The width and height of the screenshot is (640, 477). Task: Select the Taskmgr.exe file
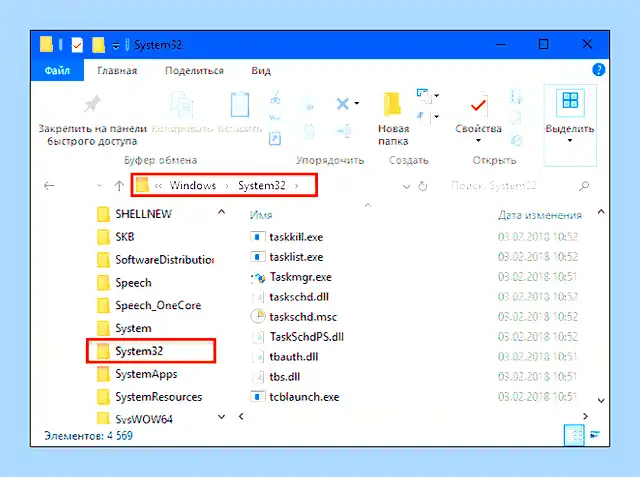[x=291, y=277]
